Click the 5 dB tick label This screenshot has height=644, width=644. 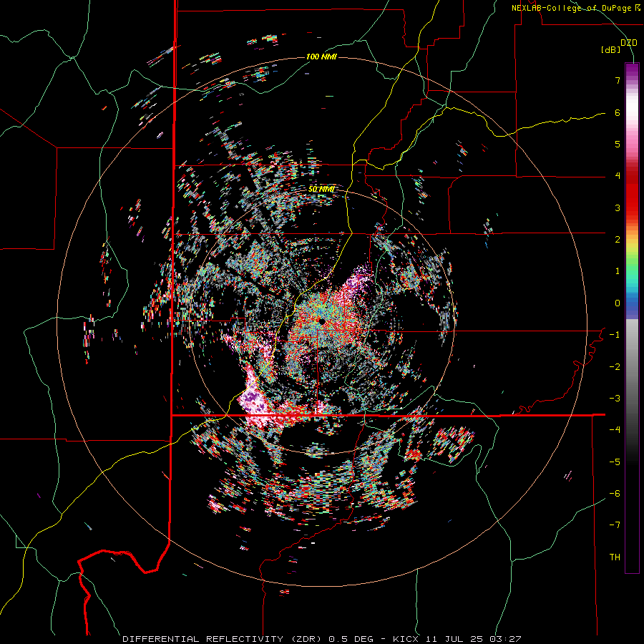(618, 144)
